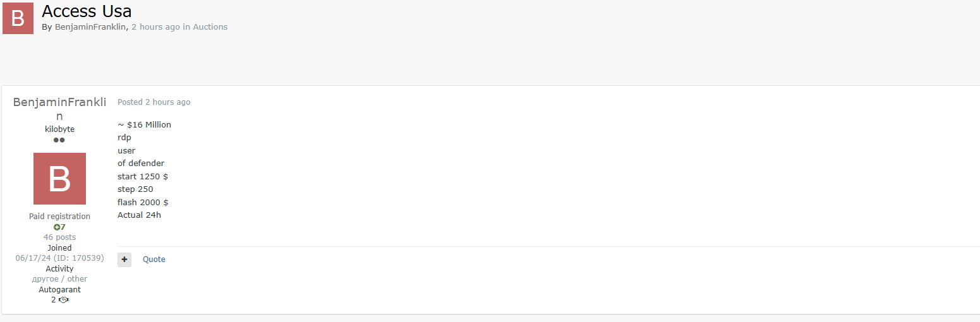The width and height of the screenshot is (980, 322).
Task: Click the 'kilobyte' rank label
Action: 59,129
